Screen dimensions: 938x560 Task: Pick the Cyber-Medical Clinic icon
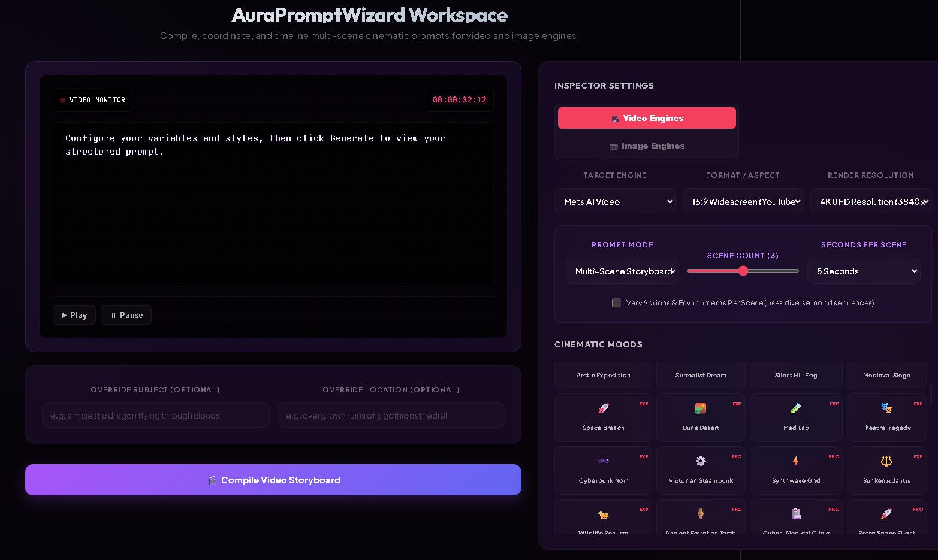[x=795, y=514]
